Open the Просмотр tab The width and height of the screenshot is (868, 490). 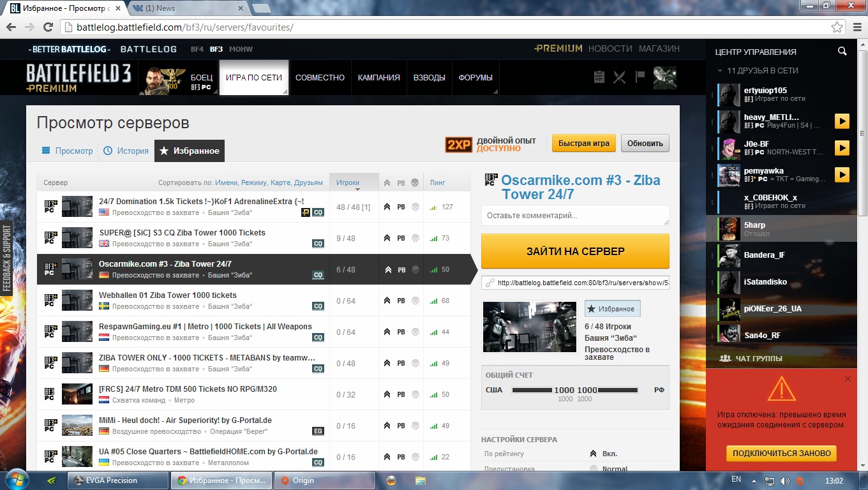(67, 151)
